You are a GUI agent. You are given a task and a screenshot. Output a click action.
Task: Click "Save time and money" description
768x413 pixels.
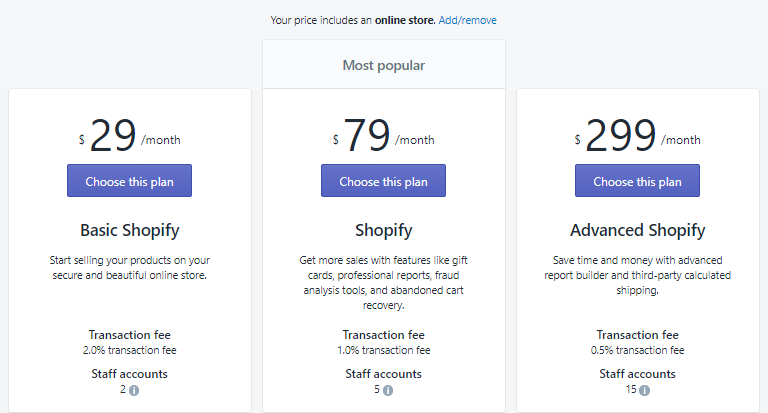[x=637, y=275]
